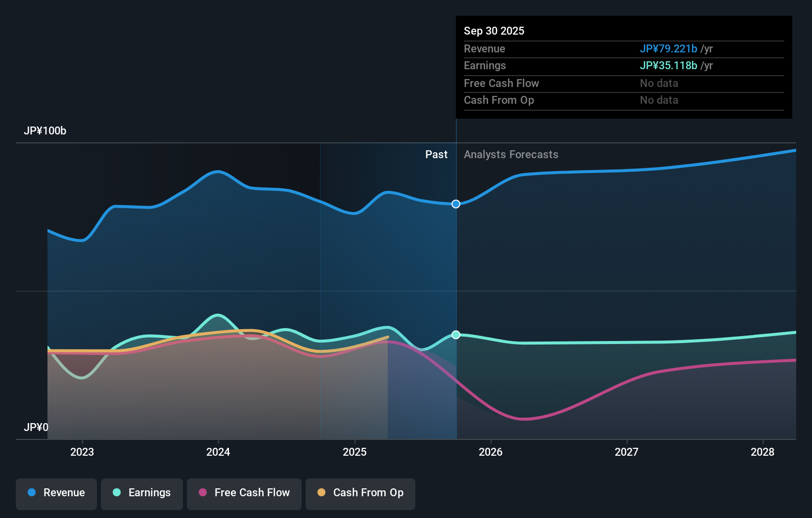
Task: Click the 2026 label on the timeline axis
Action: pyautogui.click(x=490, y=452)
